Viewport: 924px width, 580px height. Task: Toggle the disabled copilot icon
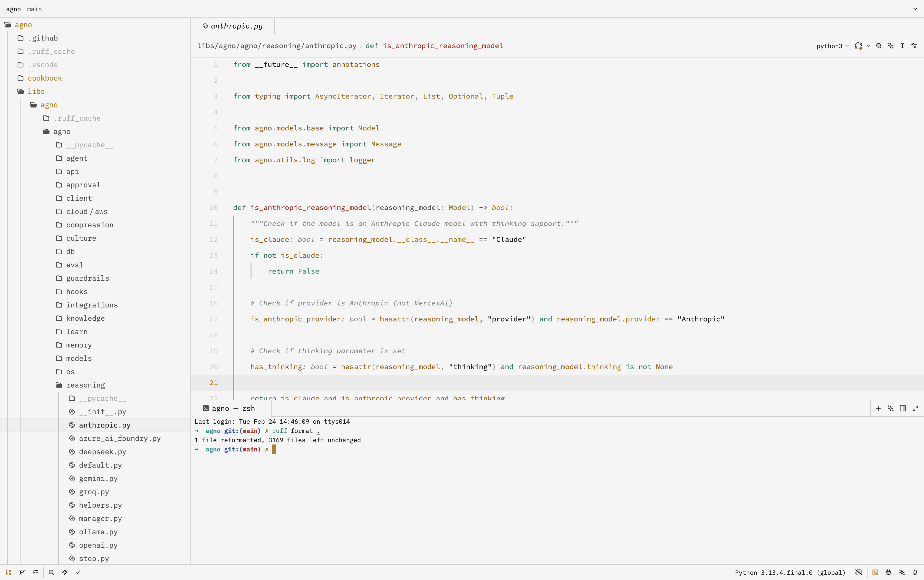(x=859, y=572)
